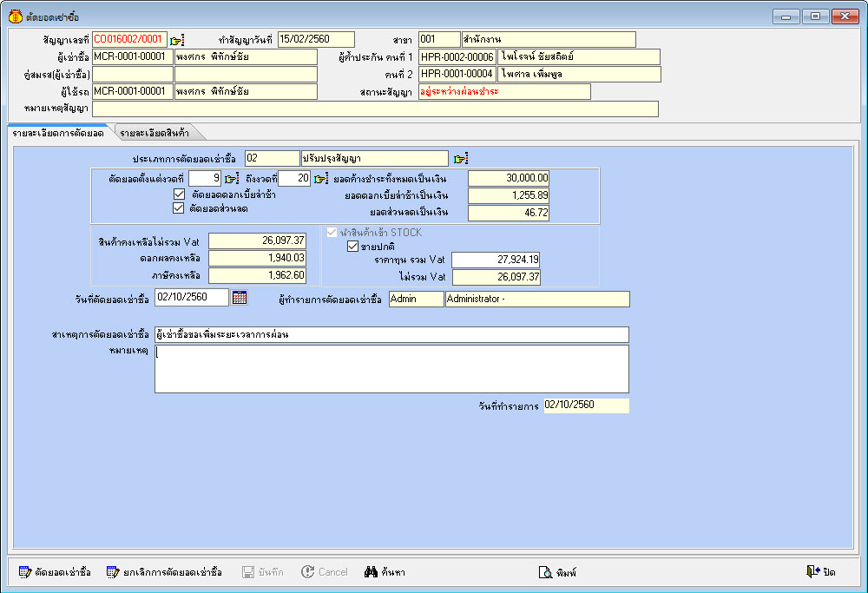Click contract remark field หมายเหตุสัญญา

(x=375, y=109)
